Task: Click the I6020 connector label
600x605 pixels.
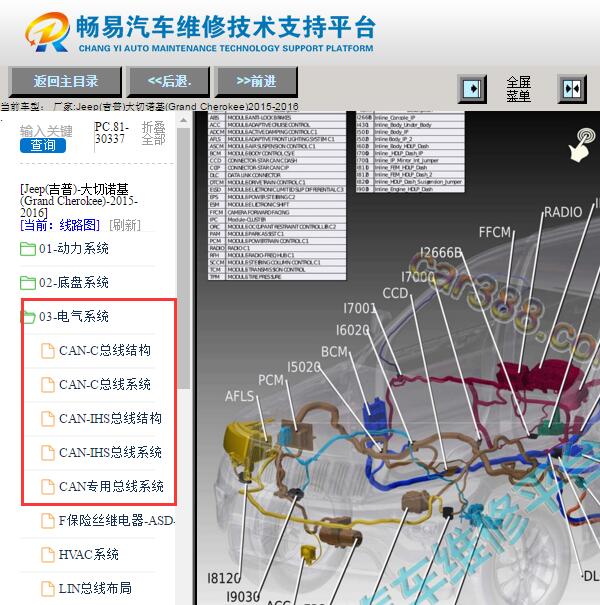Action: 352,330
